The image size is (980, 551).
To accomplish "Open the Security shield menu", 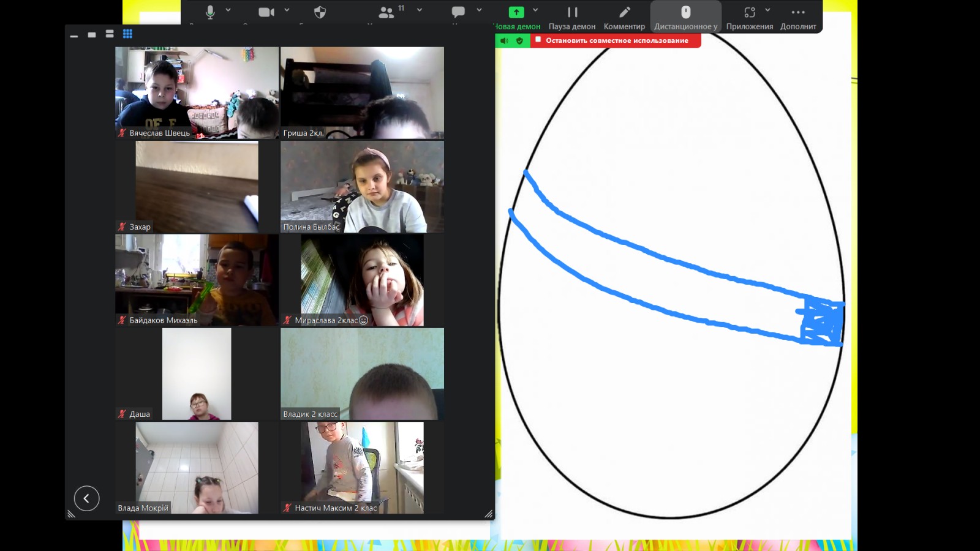I will tap(320, 12).
